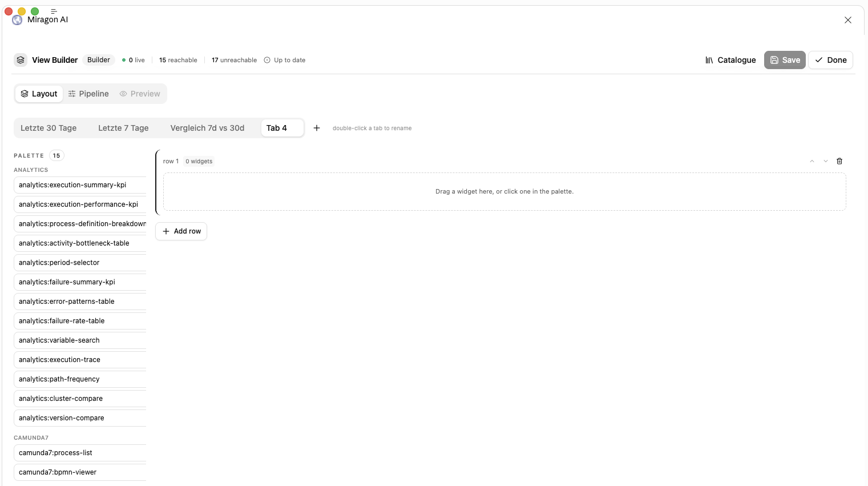Image resolution: width=868 pixels, height=486 pixels.
Task: Click the Builder badge
Action: point(99,60)
